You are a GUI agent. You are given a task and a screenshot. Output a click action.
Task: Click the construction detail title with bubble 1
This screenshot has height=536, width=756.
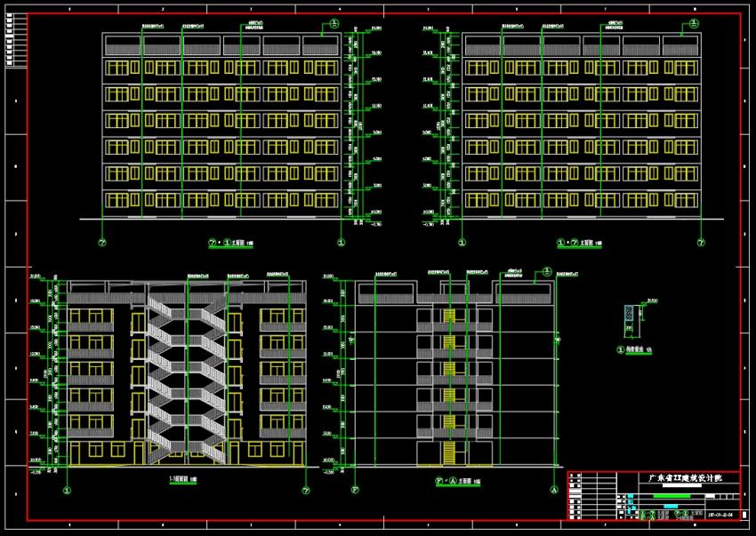point(632,349)
